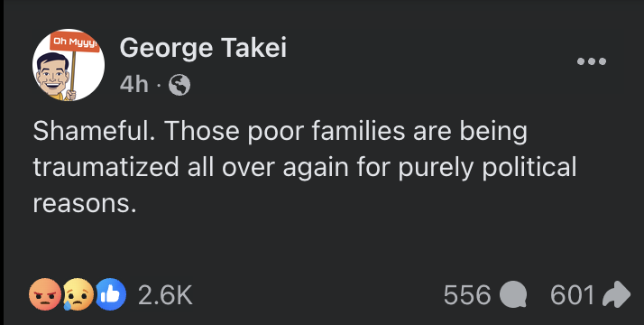Screen dimensions: 644x325
Task: Click the word "Shameful." in the post
Action: [x=95, y=131]
